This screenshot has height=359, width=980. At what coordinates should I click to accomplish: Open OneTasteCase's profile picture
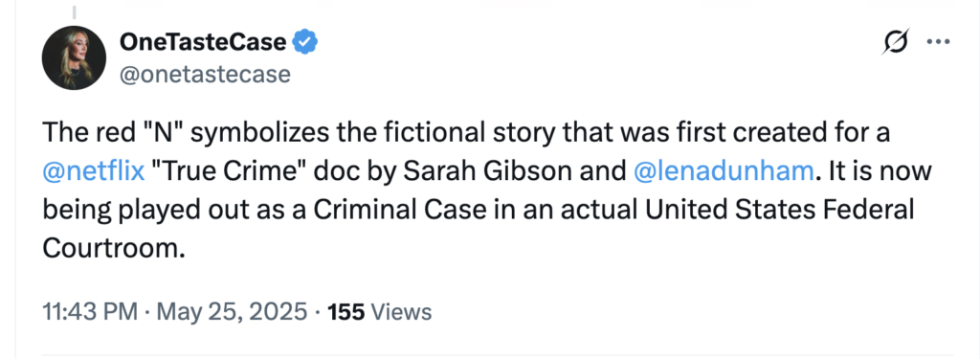point(74,57)
